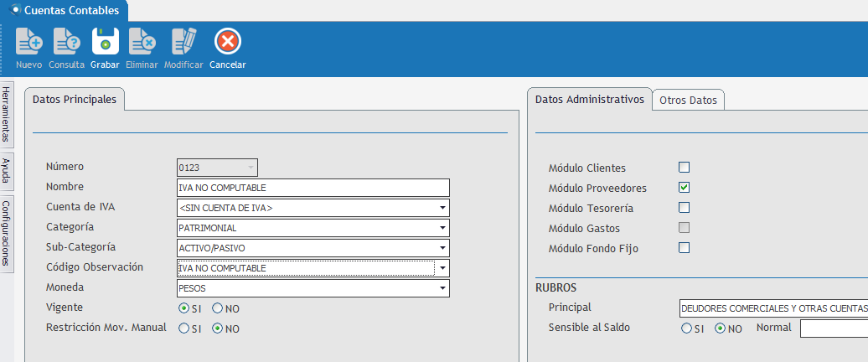Viewport: 868px width, 362px height.
Task: Expand the Cuenta de IVA dropdown
Action: tap(442, 208)
